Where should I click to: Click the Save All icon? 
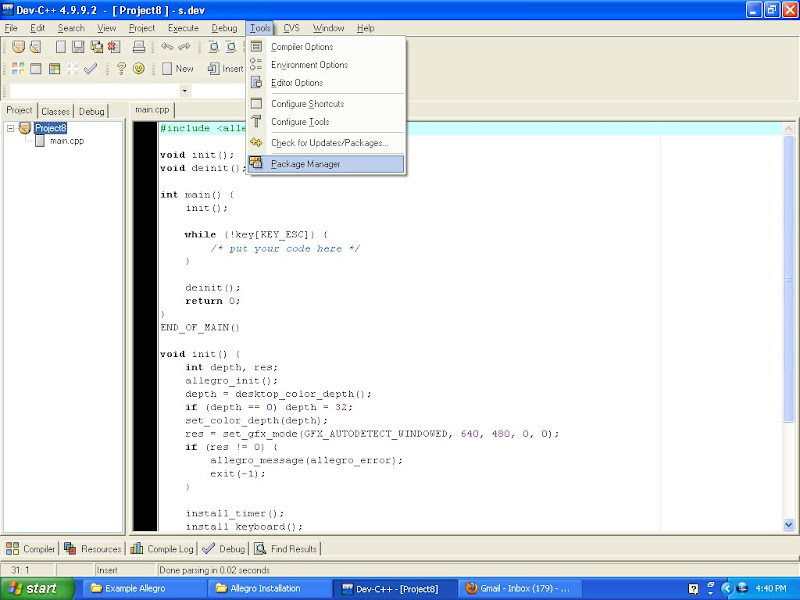[96, 47]
